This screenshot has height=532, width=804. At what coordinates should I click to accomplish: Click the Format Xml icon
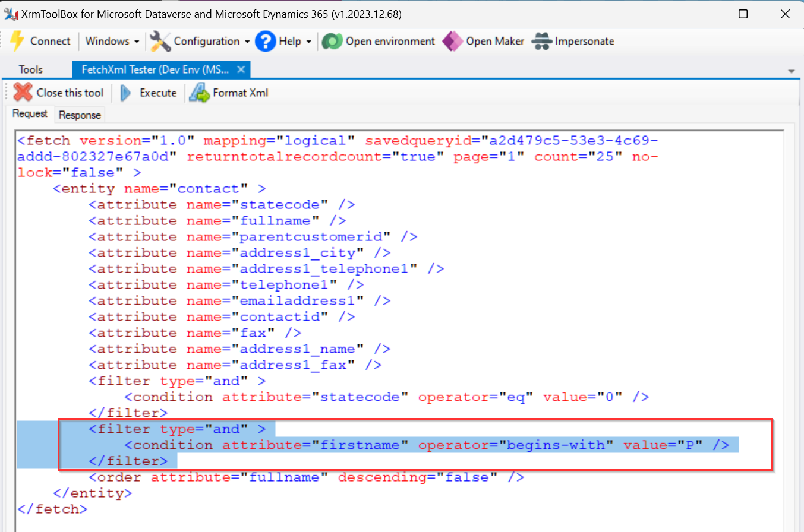200,93
